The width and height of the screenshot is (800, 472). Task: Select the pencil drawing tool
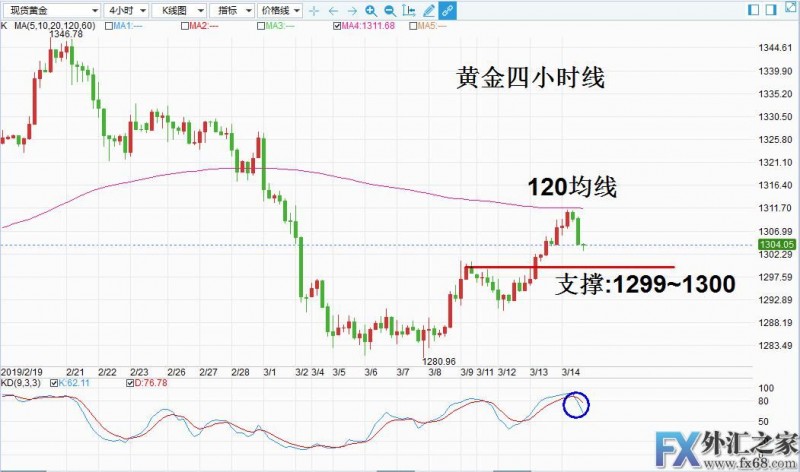[429, 11]
